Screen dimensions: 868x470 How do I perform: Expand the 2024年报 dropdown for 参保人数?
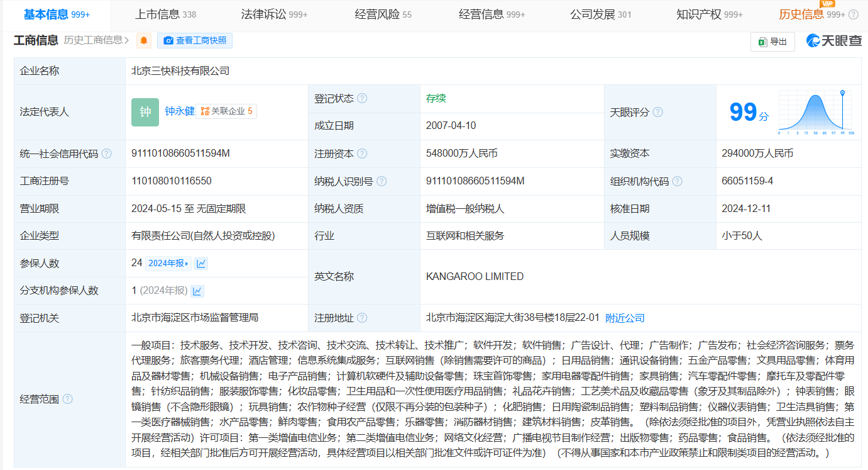click(168, 264)
